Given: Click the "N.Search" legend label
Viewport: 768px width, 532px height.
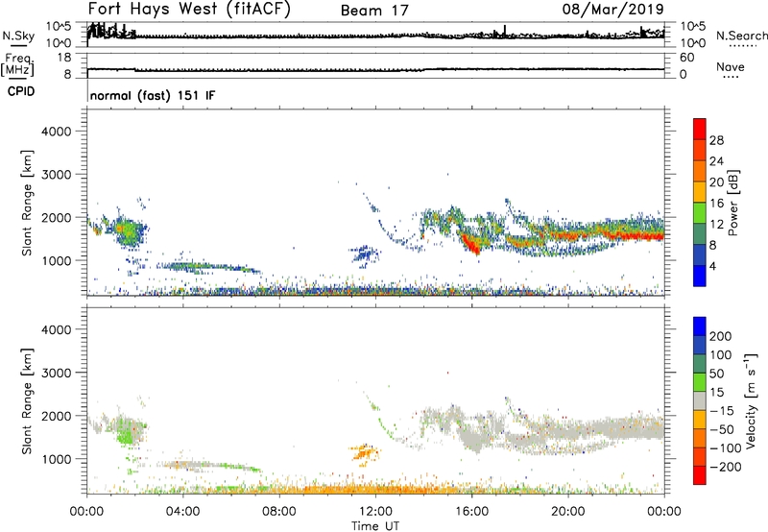Looking at the screenshot, I should point(741,36).
